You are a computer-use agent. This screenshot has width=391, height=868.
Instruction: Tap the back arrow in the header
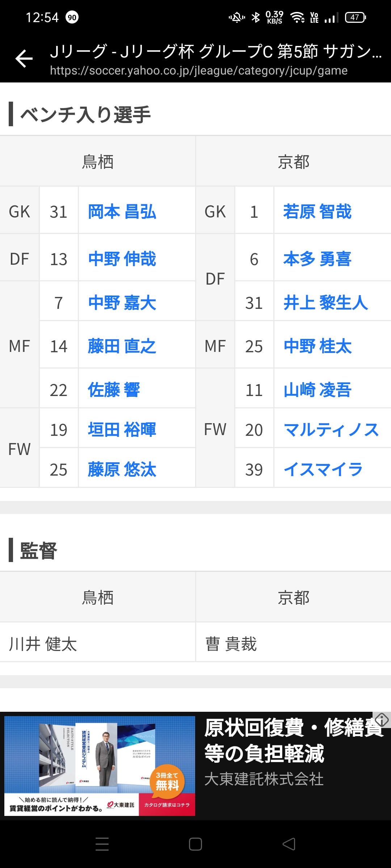[x=24, y=59]
